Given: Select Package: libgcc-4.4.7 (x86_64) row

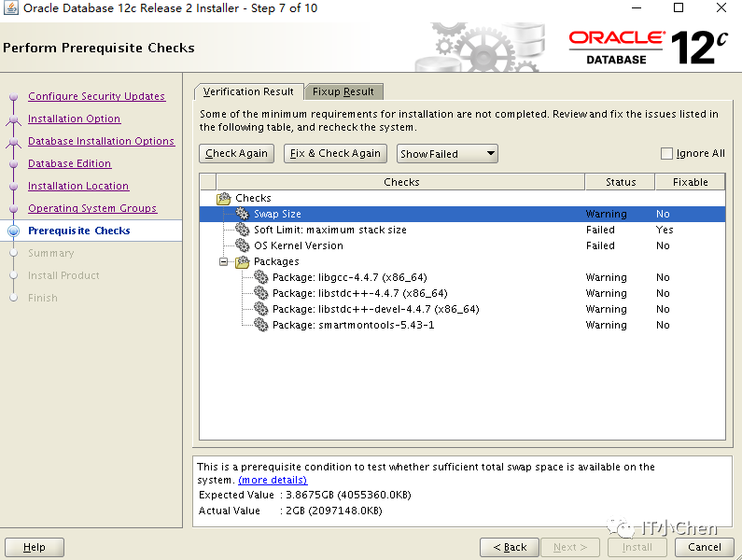Looking at the screenshot, I should [x=462, y=277].
